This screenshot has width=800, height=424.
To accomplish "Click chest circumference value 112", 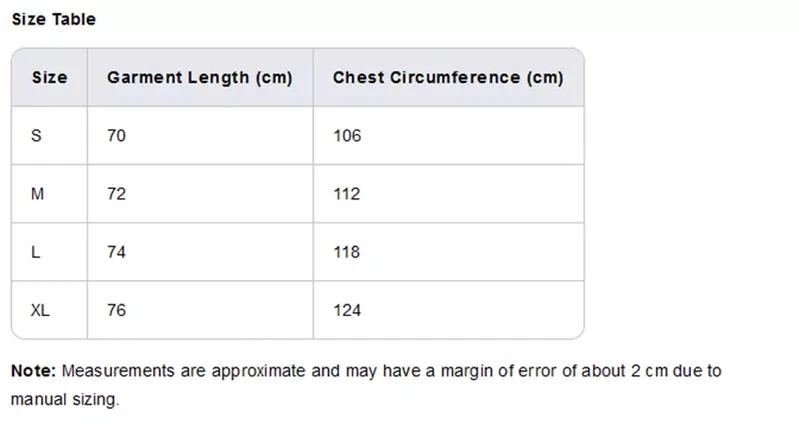I will coord(346,194).
